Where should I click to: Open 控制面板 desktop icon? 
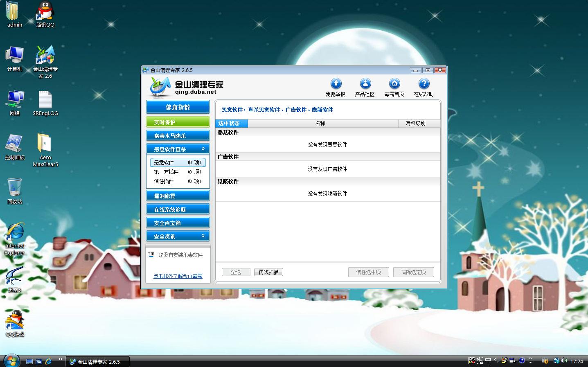(15, 147)
